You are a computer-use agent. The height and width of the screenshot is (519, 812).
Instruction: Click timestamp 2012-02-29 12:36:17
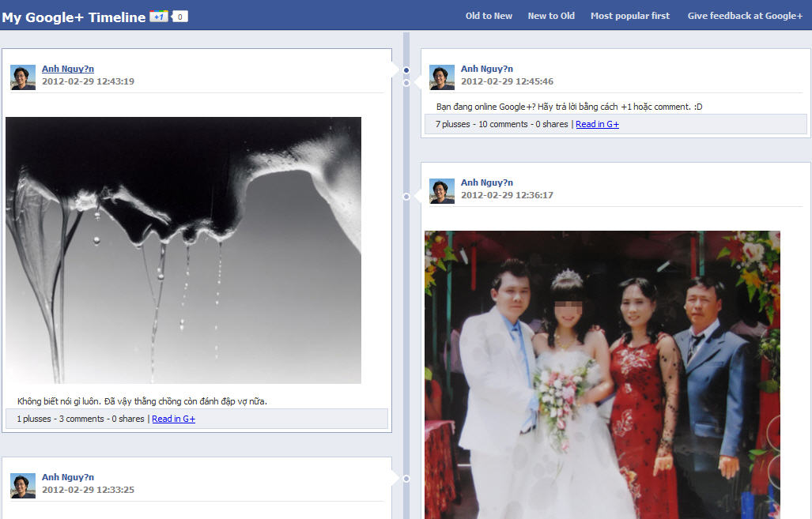(507, 195)
